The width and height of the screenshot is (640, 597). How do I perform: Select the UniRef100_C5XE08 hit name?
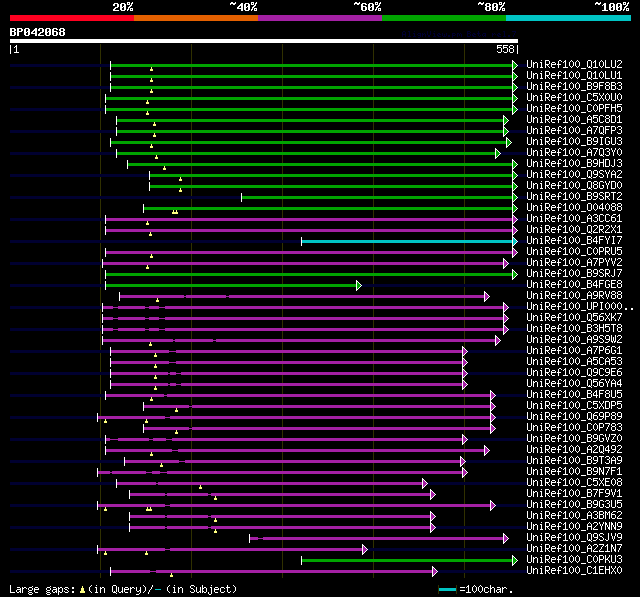tap(574, 483)
